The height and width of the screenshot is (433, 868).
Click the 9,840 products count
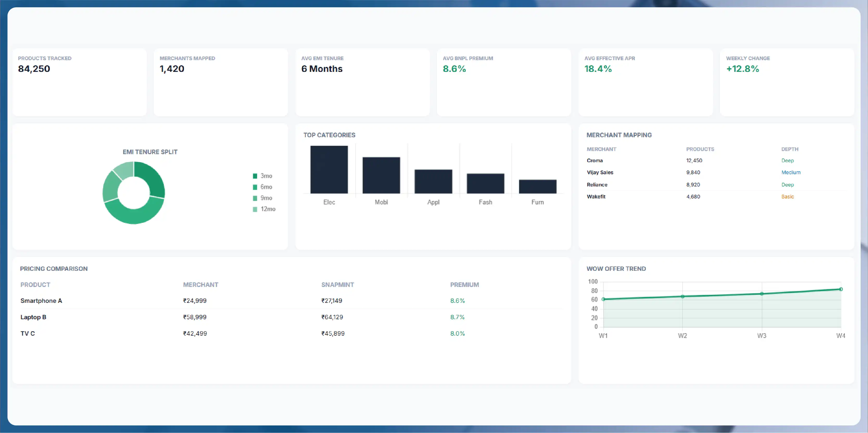pyautogui.click(x=693, y=173)
